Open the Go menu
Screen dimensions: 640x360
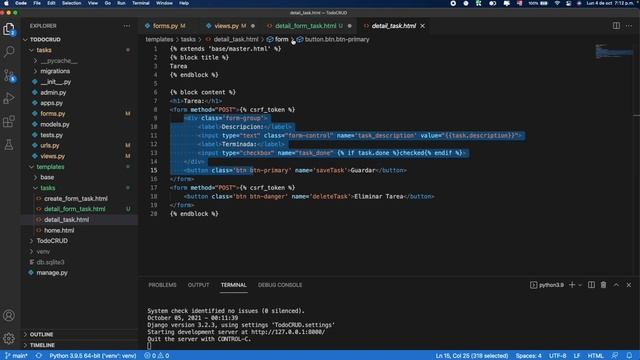click(x=107, y=3)
